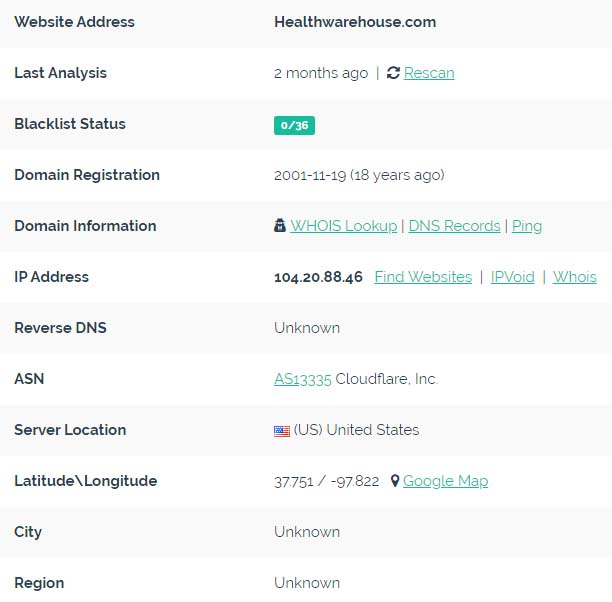Open the Google Map link

(x=445, y=481)
